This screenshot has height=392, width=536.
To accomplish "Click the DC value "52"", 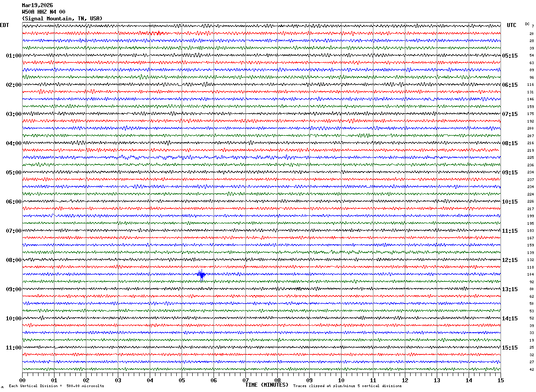I will [x=532, y=319].
